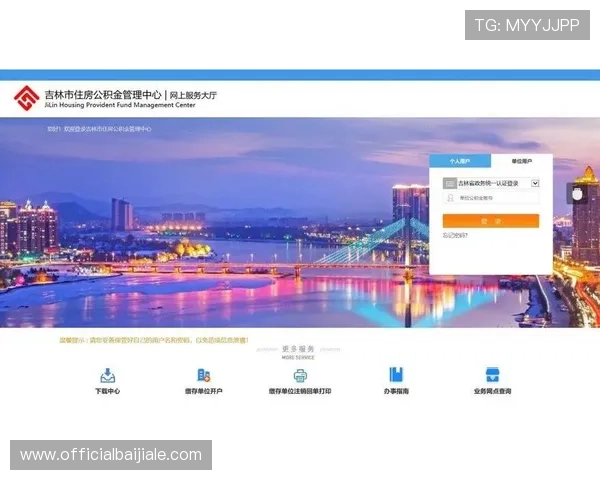This screenshot has height=480, width=600.
Task: Focus the 单位公积金账号 input field
Action: pyautogui.click(x=491, y=198)
